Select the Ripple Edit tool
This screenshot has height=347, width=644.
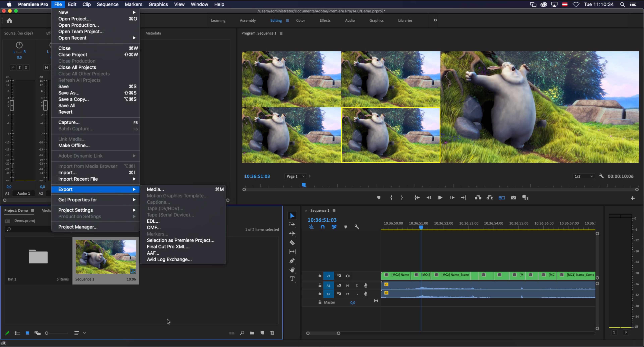pyautogui.click(x=292, y=234)
